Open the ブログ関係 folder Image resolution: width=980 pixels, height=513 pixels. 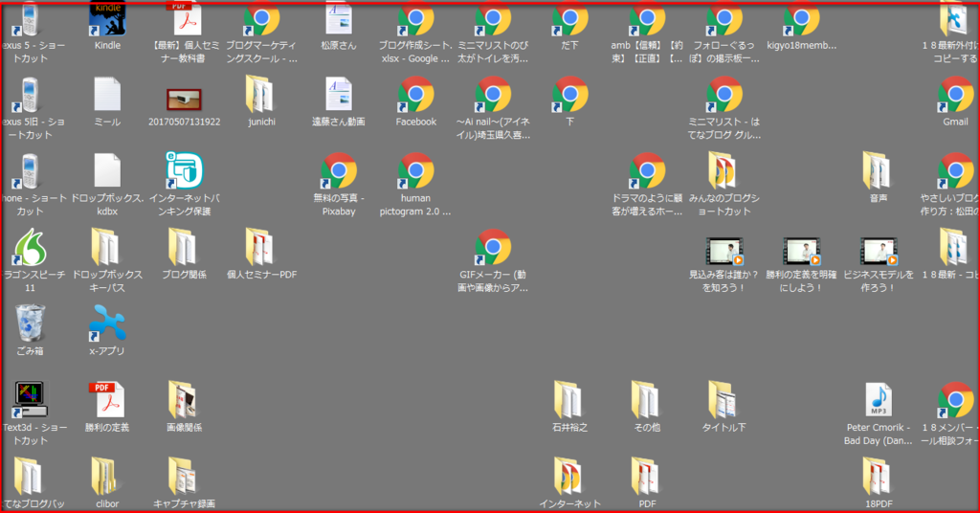pos(183,248)
